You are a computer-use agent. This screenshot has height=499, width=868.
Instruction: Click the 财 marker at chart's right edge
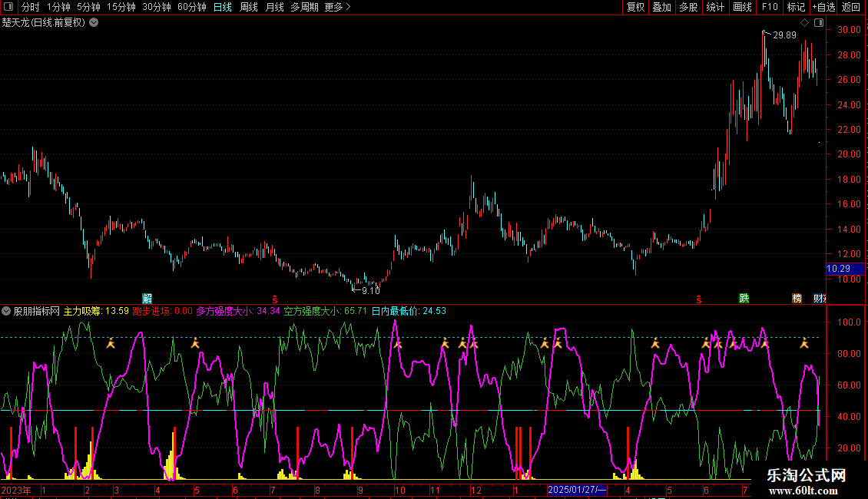pyautogui.click(x=820, y=298)
